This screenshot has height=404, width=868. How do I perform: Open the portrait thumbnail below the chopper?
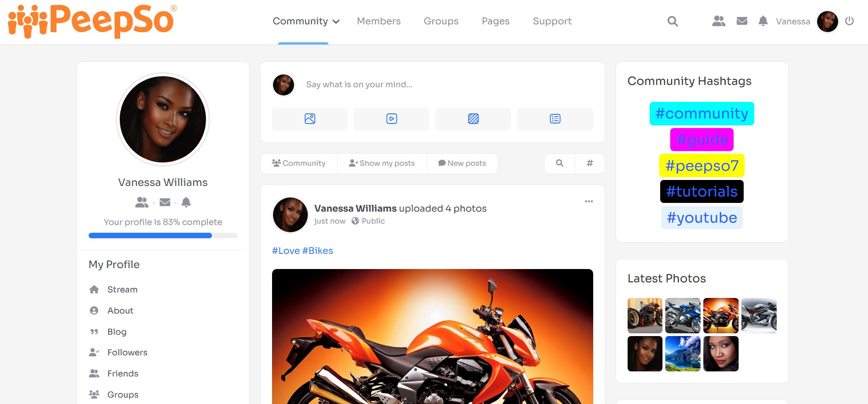tap(645, 353)
